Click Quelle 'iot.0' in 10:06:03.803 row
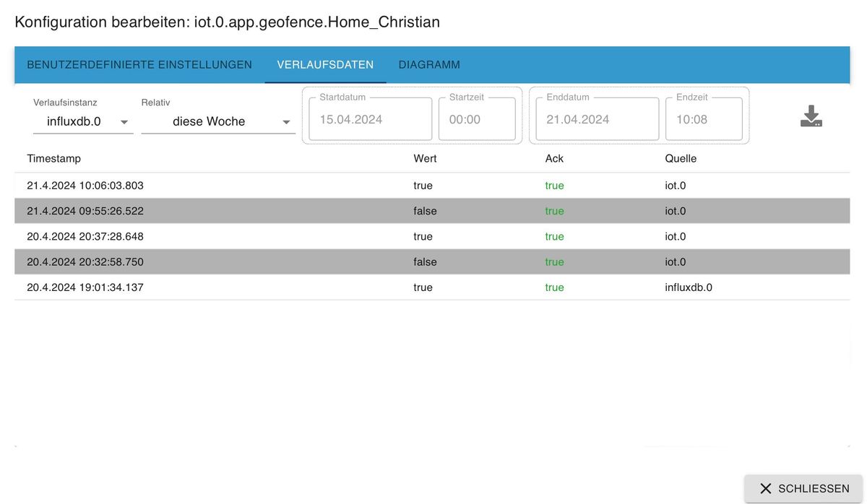 click(x=676, y=186)
